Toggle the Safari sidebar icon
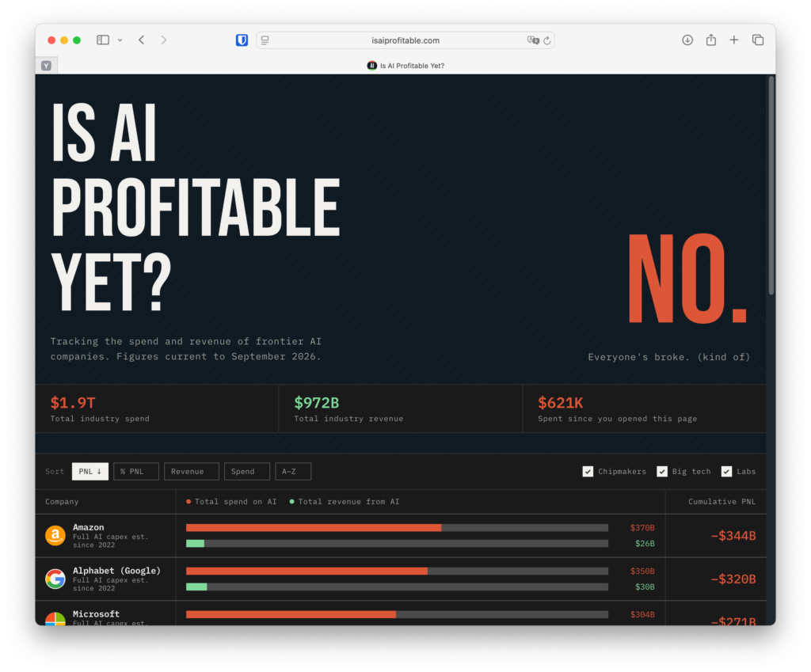811x672 pixels. tap(103, 40)
